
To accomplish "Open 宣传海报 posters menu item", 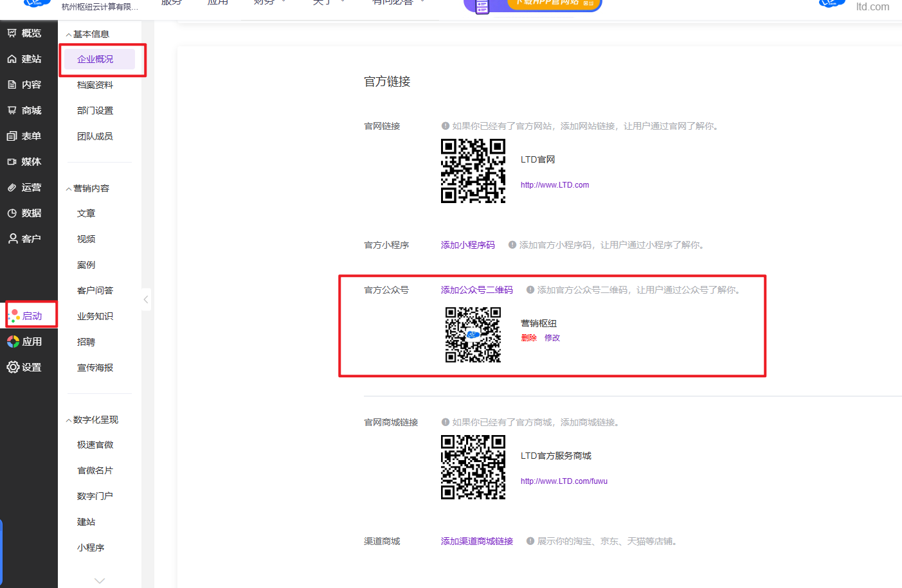I will click(x=95, y=368).
